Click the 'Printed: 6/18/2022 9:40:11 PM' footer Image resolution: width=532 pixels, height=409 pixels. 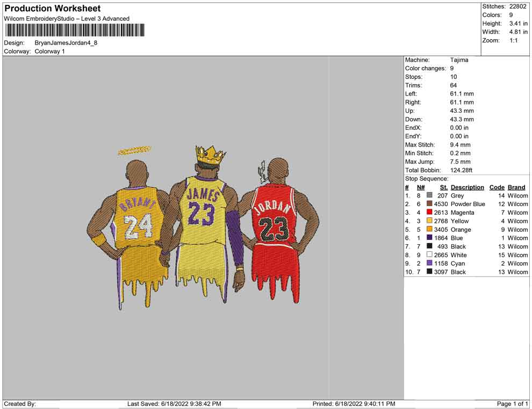point(354,404)
